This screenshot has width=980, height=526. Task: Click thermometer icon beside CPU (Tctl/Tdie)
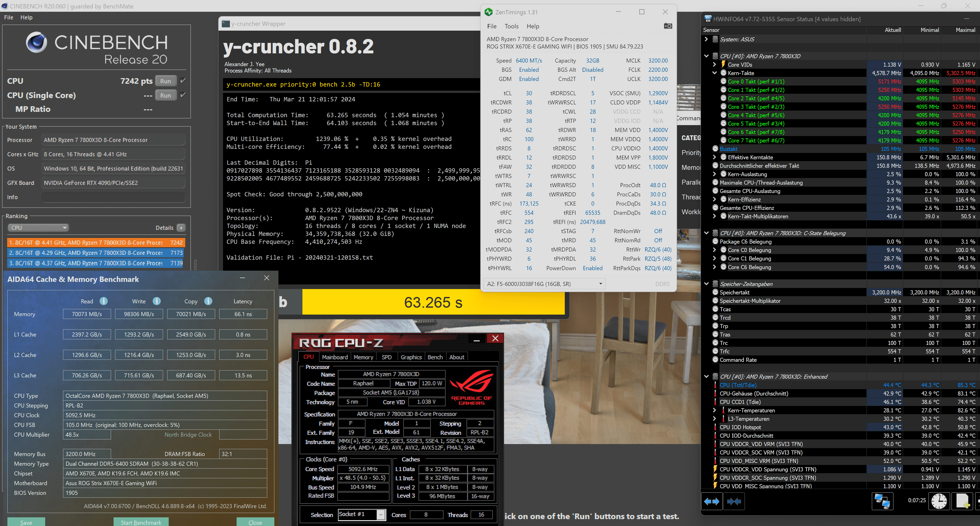point(715,385)
